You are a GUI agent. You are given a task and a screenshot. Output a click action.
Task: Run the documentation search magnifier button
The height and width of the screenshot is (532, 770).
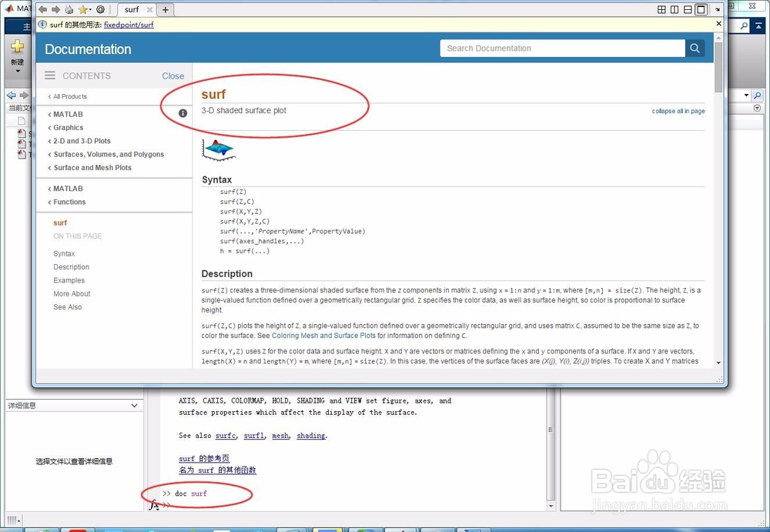[x=695, y=49]
